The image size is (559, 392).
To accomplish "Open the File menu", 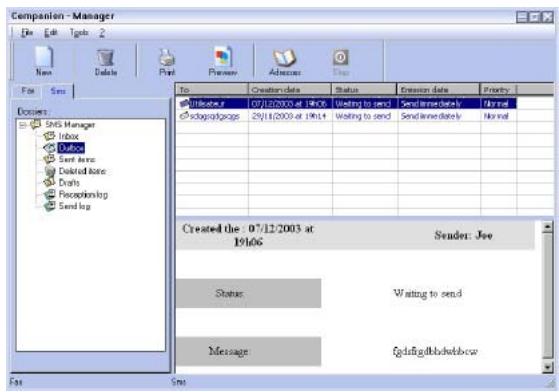I will 27,33.
